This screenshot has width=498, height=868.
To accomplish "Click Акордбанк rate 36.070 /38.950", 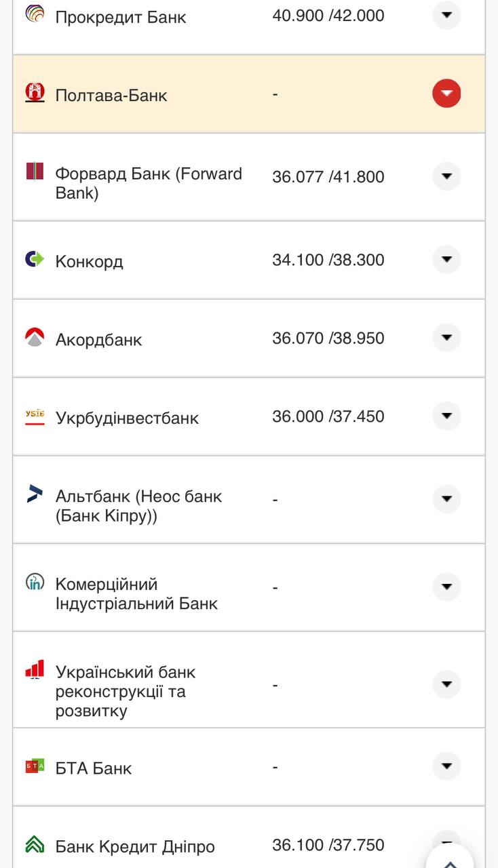I will (328, 338).
